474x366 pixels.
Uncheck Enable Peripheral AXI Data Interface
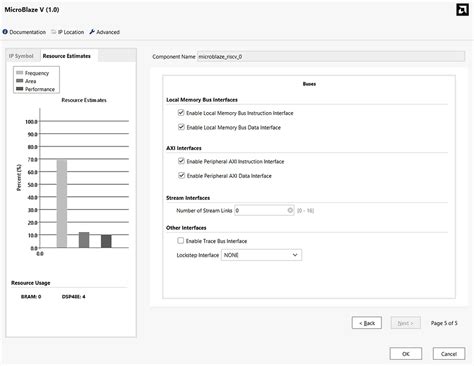181,175
